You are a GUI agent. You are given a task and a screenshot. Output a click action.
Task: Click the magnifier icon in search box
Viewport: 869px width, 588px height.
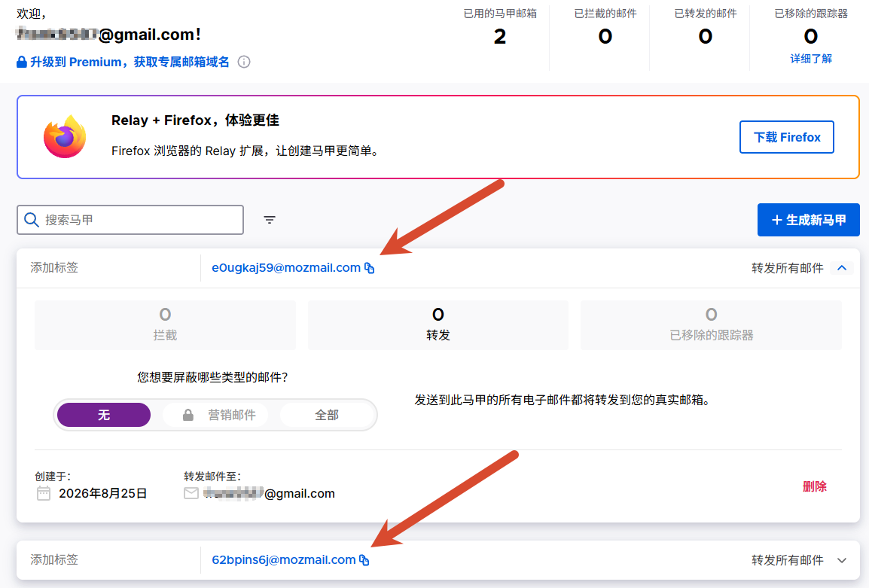pos(32,220)
